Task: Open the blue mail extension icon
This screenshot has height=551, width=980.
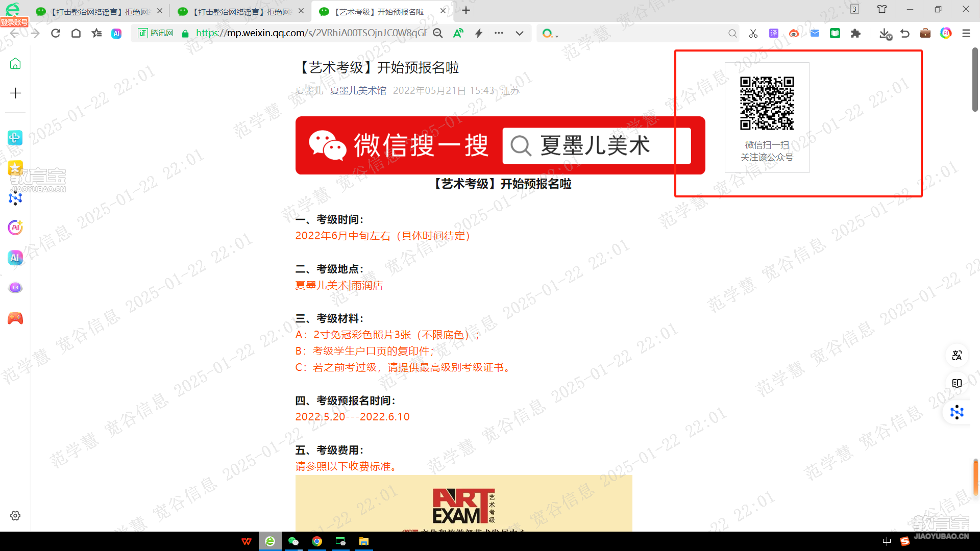Action: coord(815,34)
